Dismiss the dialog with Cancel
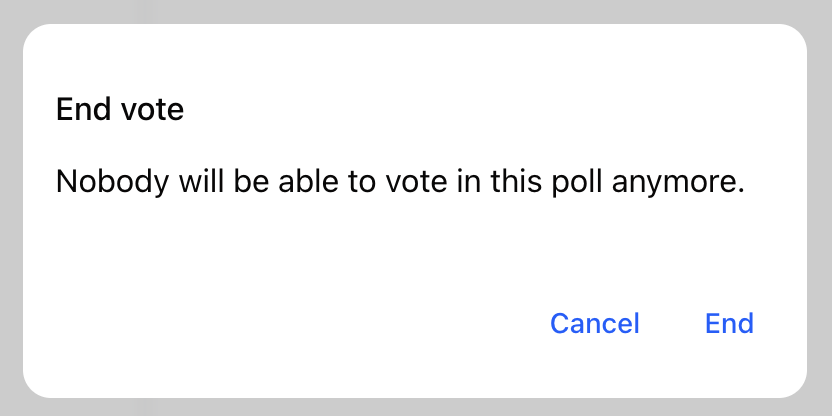The height and width of the screenshot is (416, 832). click(x=594, y=324)
